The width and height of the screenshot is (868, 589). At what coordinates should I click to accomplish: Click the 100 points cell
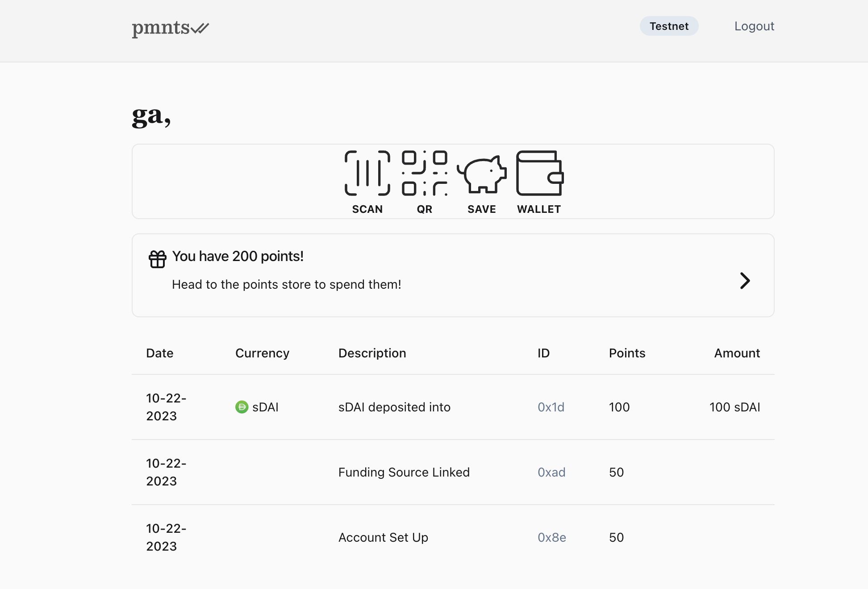(x=619, y=407)
